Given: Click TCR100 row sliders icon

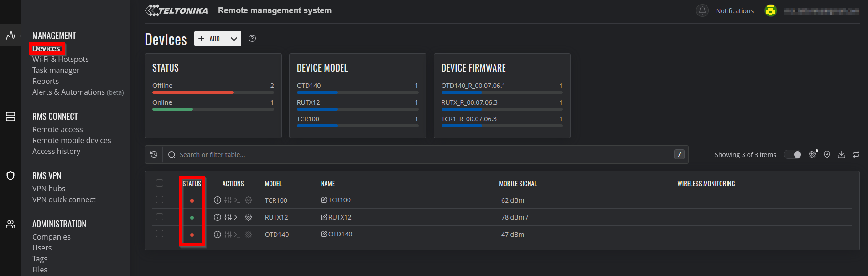Looking at the screenshot, I should click(228, 200).
